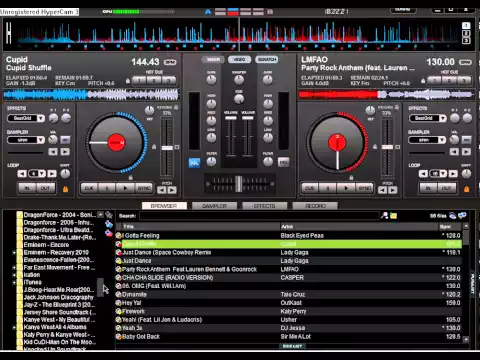The image size is (480, 360).
Task: Expand the Far East Movement folder
Action: pyautogui.click(x=14, y=268)
